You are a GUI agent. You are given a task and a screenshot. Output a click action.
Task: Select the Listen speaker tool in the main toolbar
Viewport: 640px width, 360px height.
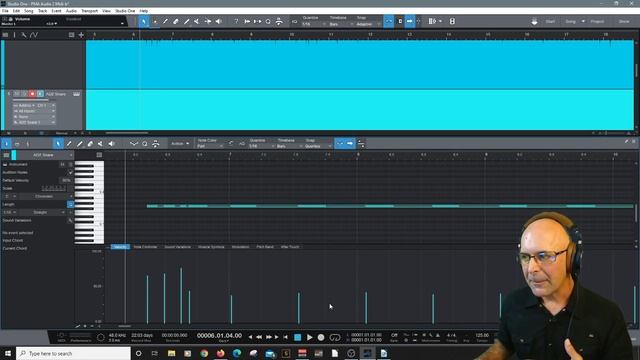click(218, 21)
